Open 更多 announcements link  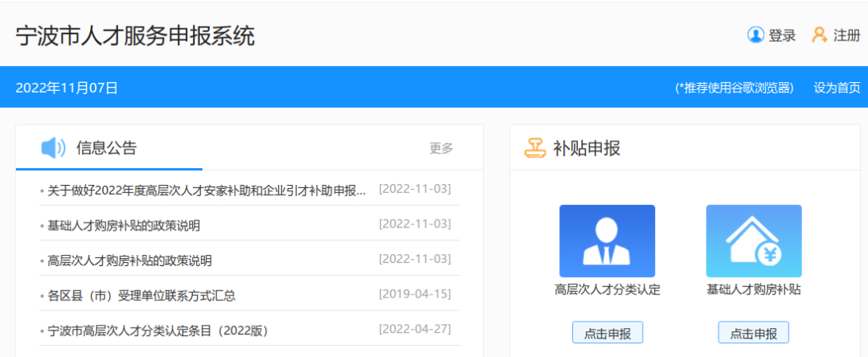(441, 148)
